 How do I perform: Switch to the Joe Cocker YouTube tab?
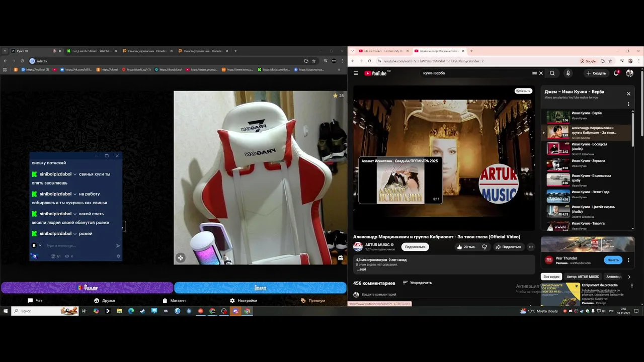coord(384,51)
